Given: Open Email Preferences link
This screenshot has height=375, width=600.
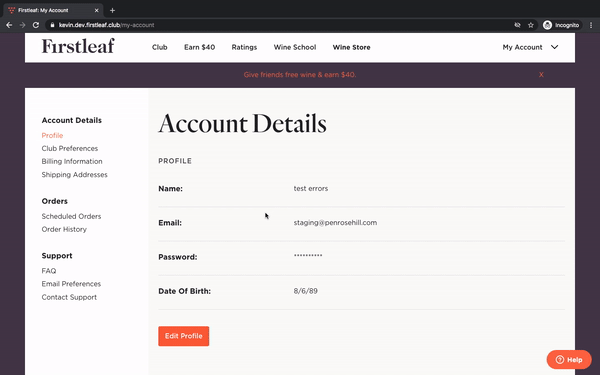Looking at the screenshot, I should 71,284.
